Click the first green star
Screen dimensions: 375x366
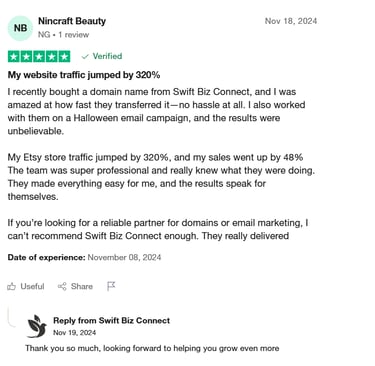pyautogui.click(x=14, y=57)
